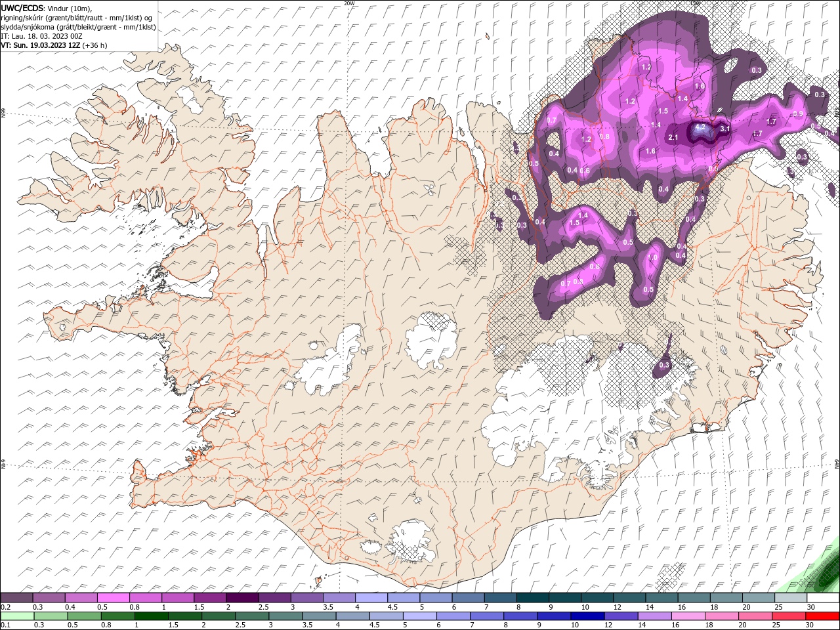Click the '2.1' snowfall value on the map
This screenshot has width=840, height=630.
coord(673,137)
